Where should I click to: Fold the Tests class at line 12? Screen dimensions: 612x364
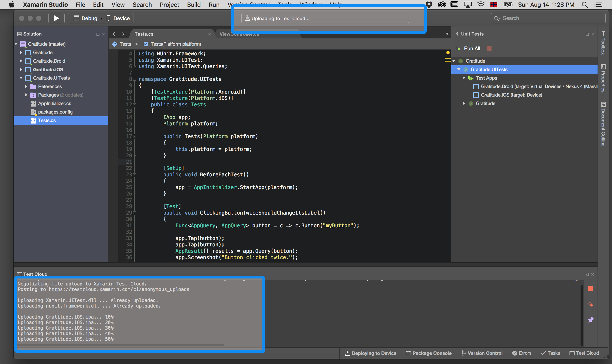click(x=134, y=105)
